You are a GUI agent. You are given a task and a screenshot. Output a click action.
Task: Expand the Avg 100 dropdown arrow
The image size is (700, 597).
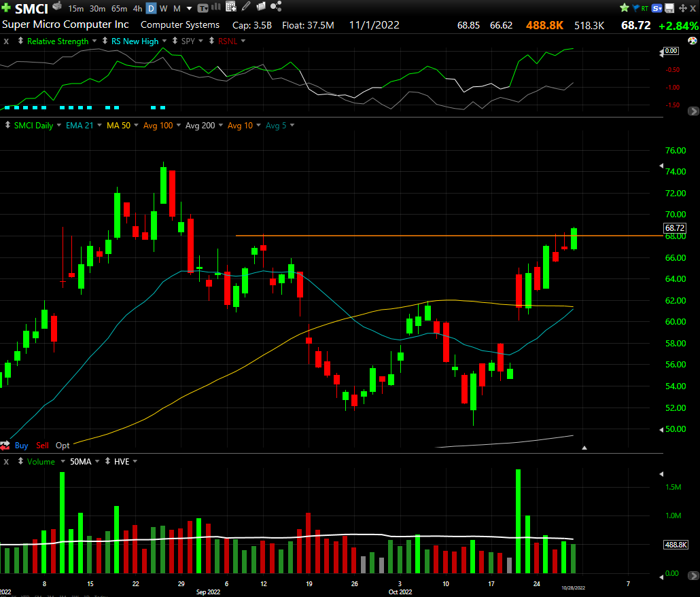pyautogui.click(x=179, y=126)
